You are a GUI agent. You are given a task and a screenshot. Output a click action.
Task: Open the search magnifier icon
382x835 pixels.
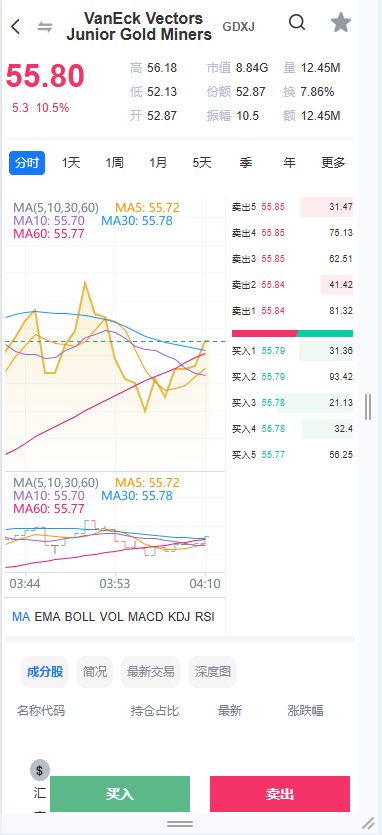[297, 22]
